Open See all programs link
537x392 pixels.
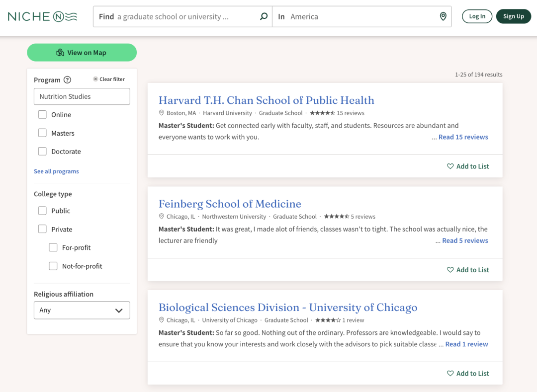56,171
